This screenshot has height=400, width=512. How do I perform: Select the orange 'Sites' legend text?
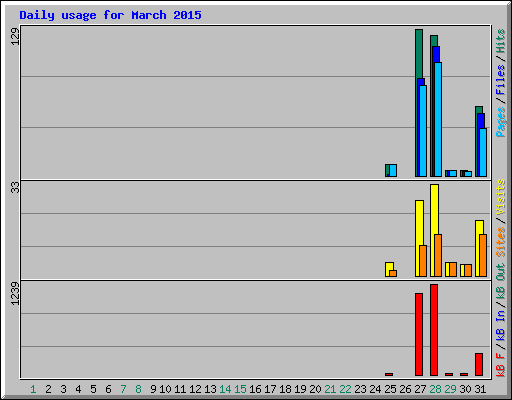[501, 242]
